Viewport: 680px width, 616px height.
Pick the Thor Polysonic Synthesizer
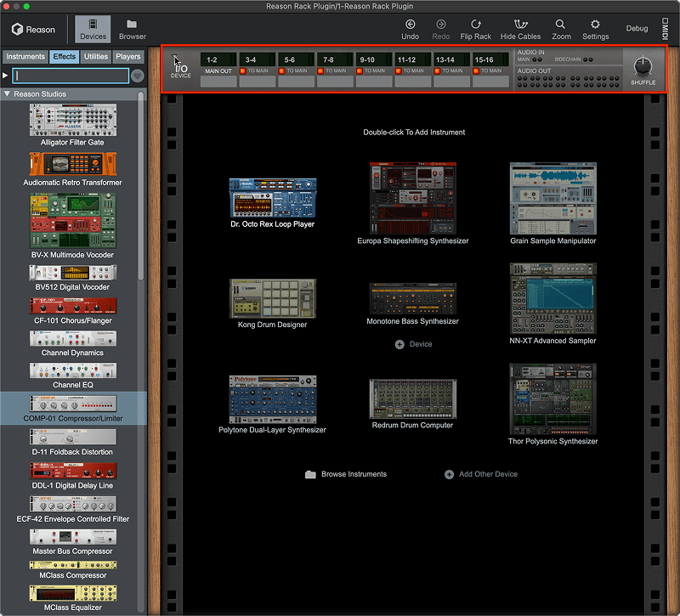pyautogui.click(x=553, y=398)
